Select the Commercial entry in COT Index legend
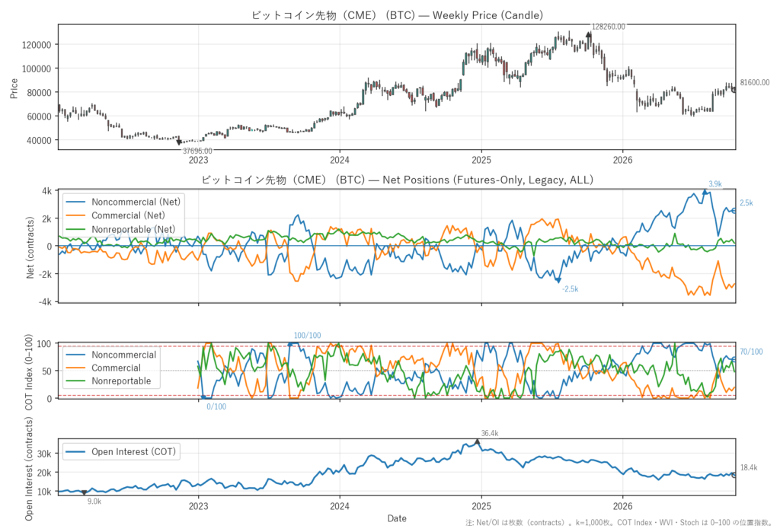This screenshot has width=780, height=532. pyautogui.click(x=116, y=368)
